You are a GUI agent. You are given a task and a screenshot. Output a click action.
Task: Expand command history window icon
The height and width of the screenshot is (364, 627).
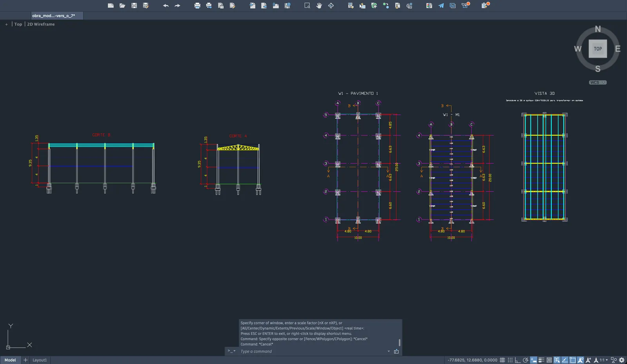pyautogui.click(x=396, y=351)
